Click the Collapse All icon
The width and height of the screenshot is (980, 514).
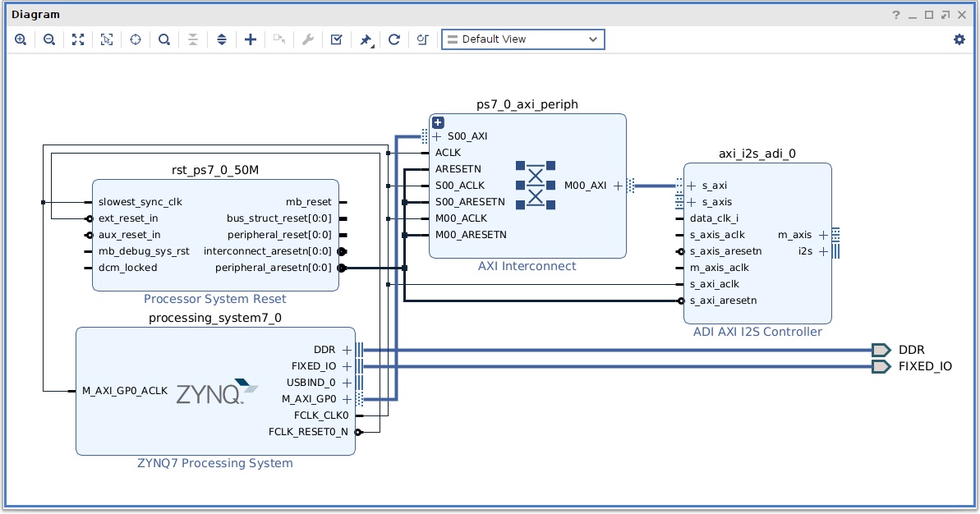coord(193,39)
